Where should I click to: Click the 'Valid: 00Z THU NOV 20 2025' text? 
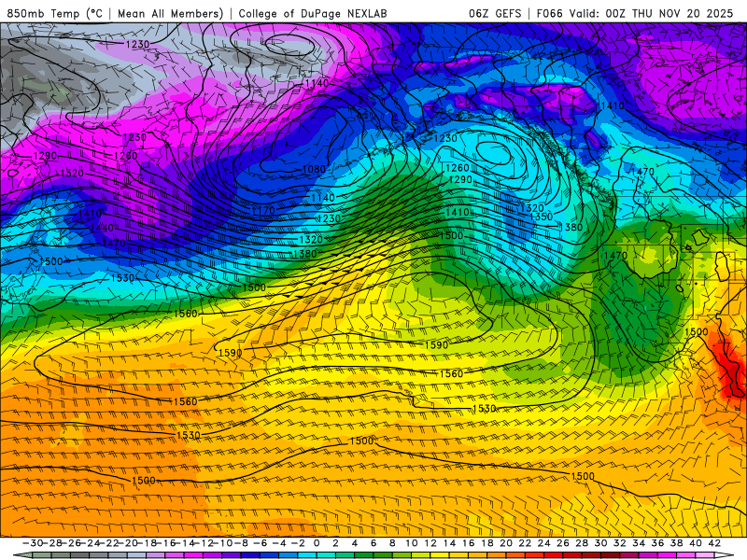[x=652, y=14]
